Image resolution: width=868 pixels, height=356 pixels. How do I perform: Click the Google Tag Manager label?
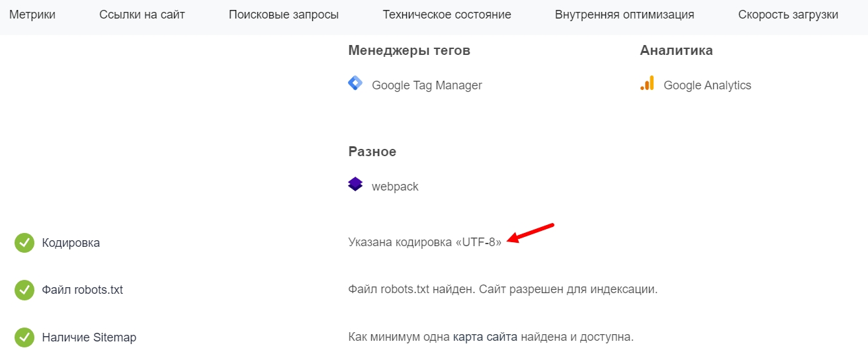pyautogui.click(x=427, y=85)
